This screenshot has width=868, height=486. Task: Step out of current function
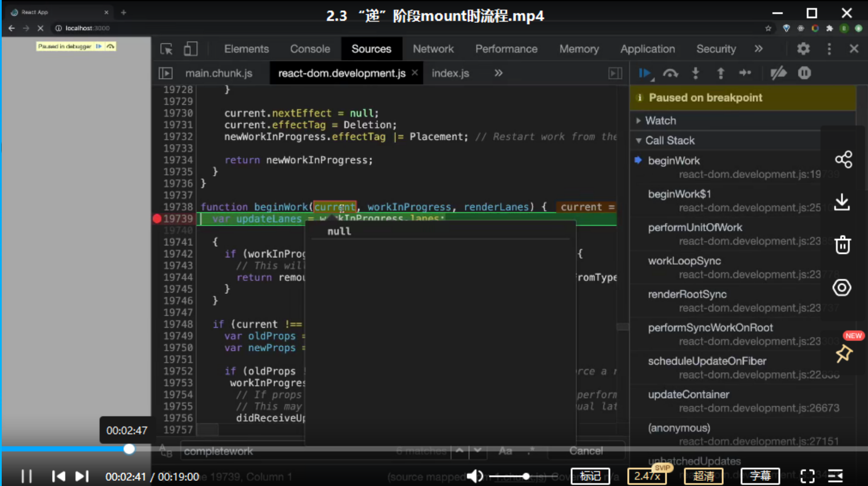tap(720, 73)
